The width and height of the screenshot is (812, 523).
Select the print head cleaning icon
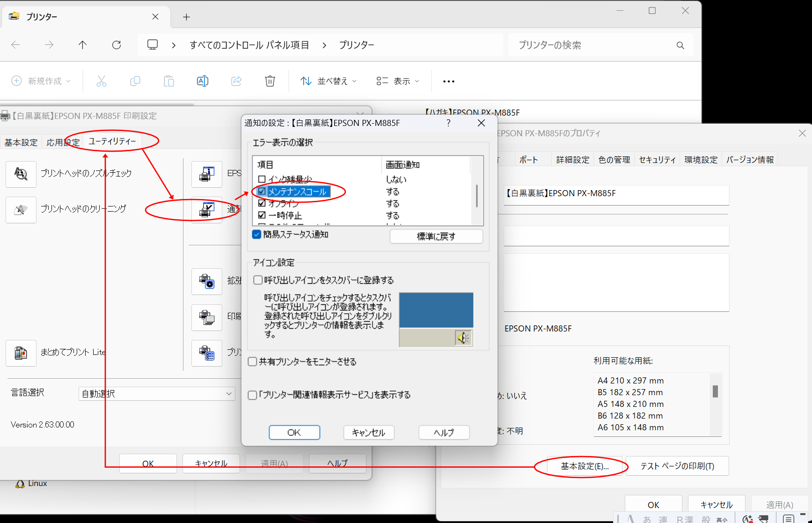(x=21, y=210)
